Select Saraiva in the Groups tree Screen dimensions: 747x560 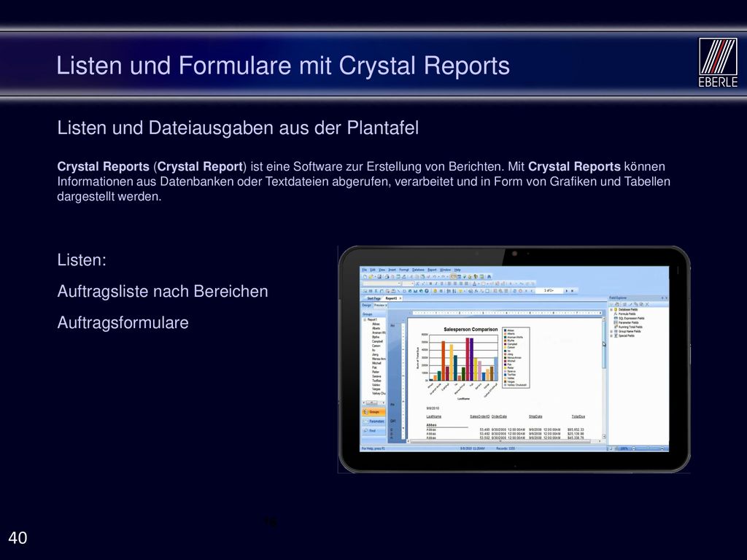(x=376, y=376)
